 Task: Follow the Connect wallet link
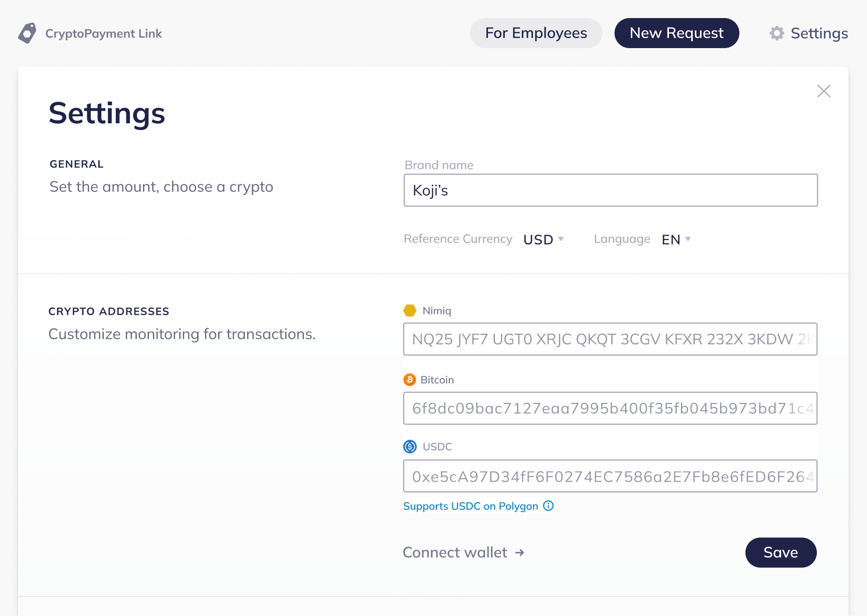(463, 552)
